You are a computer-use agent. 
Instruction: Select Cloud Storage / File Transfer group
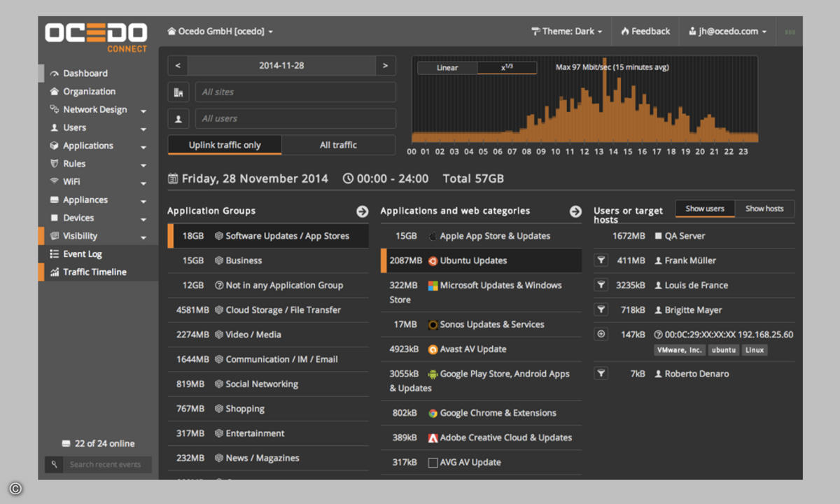(x=268, y=310)
